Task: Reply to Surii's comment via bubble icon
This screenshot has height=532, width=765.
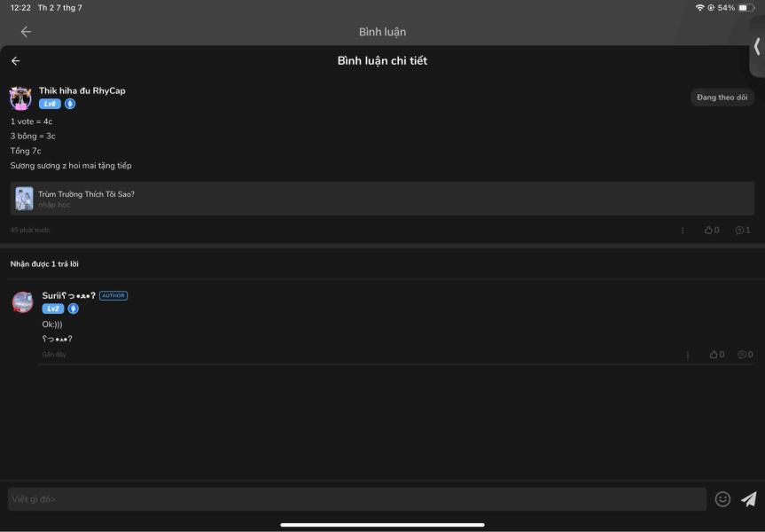Action: pyautogui.click(x=745, y=355)
